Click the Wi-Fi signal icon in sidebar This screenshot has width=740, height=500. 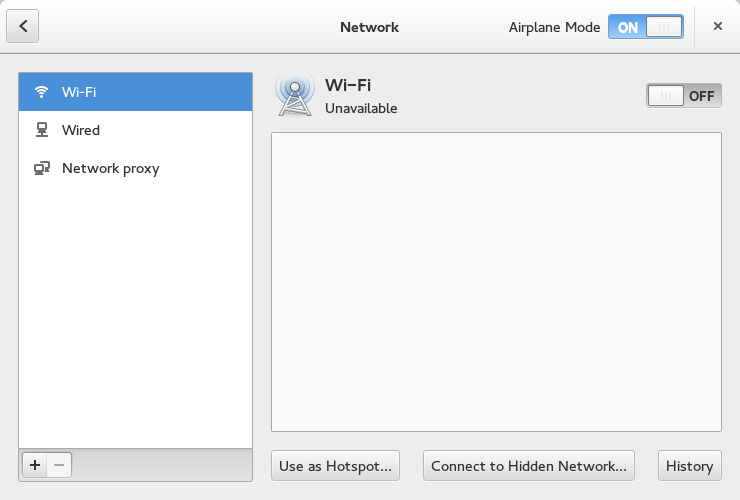click(x=42, y=92)
